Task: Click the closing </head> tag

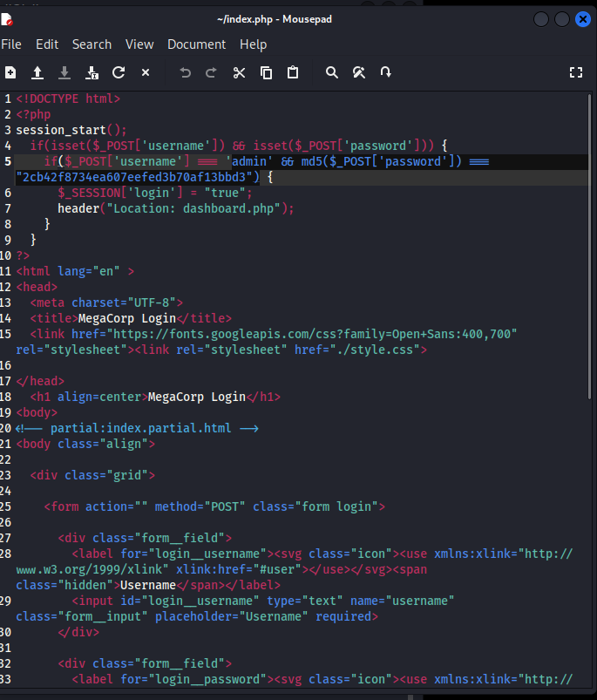Action: tap(40, 381)
